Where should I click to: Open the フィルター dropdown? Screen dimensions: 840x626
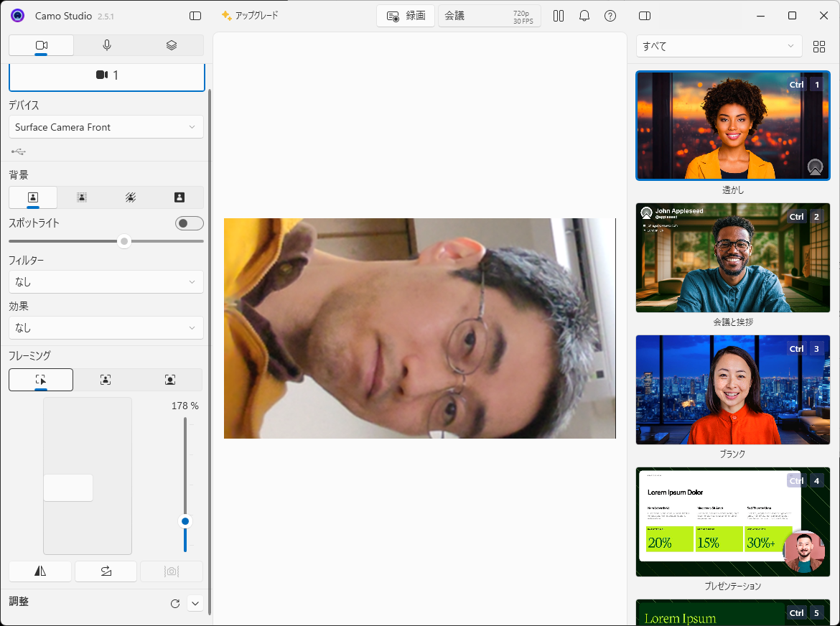pyautogui.click(x=106, y=282)
